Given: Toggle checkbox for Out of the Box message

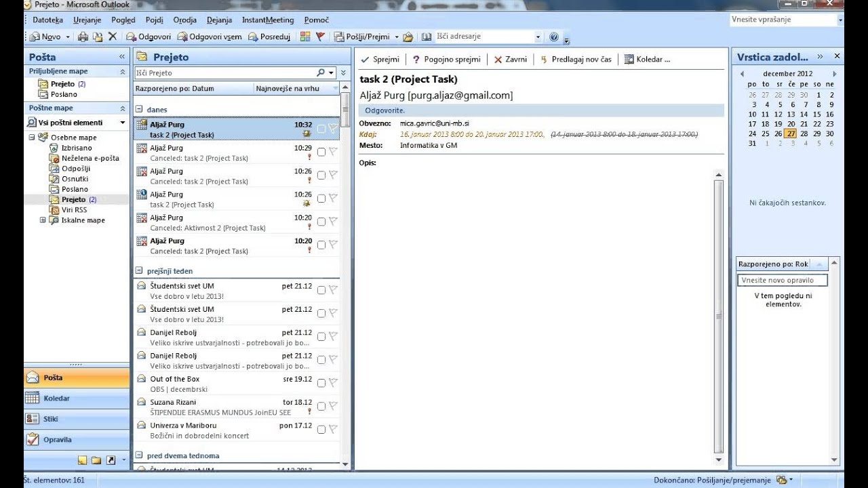Looking at the screenshot, I should [x=321, y=383].
